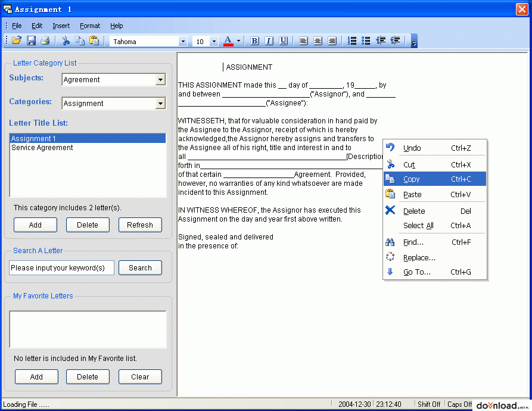
Task: Expand the toolbar options overflow arrow
Action: [414, 41]
